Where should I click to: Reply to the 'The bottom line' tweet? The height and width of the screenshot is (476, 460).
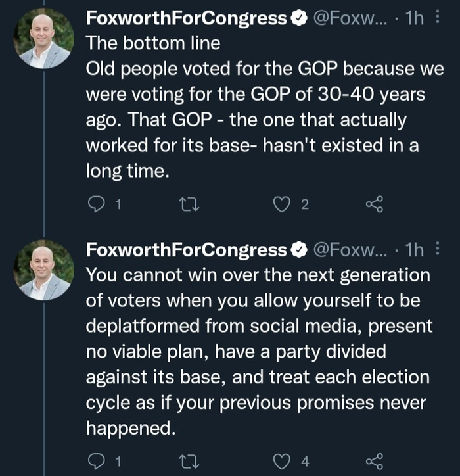96,205
